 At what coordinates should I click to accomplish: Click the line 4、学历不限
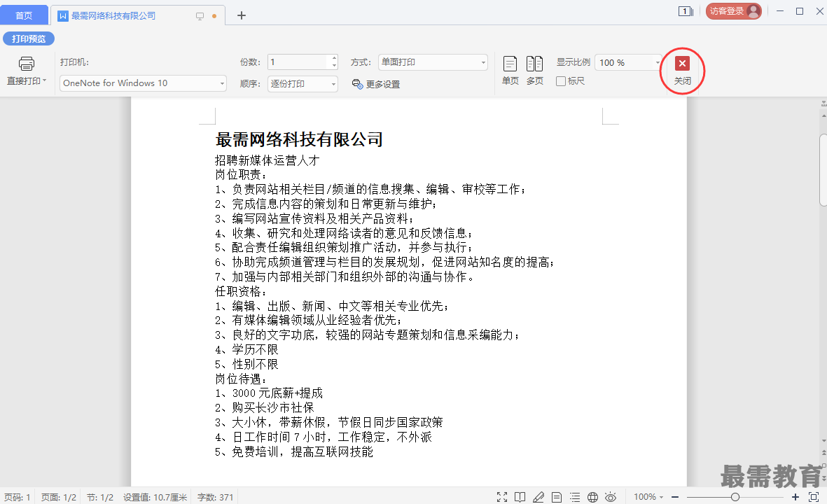point(246,349)
